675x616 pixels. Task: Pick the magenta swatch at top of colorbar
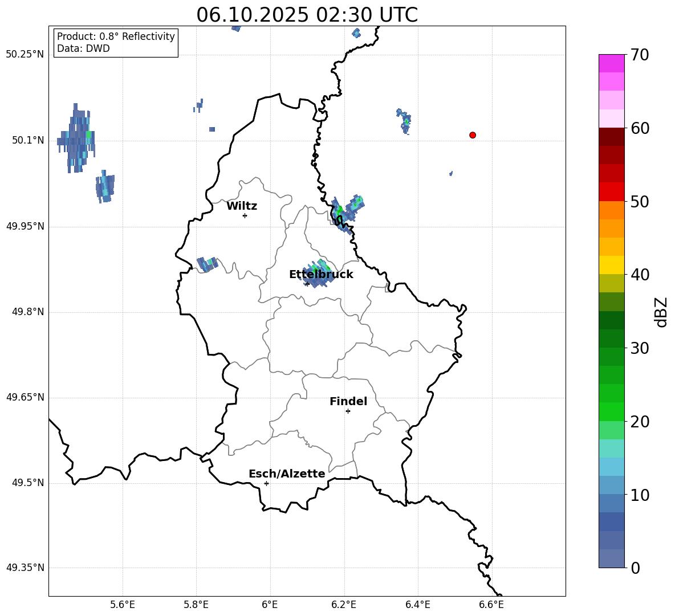tap(612, 63)
